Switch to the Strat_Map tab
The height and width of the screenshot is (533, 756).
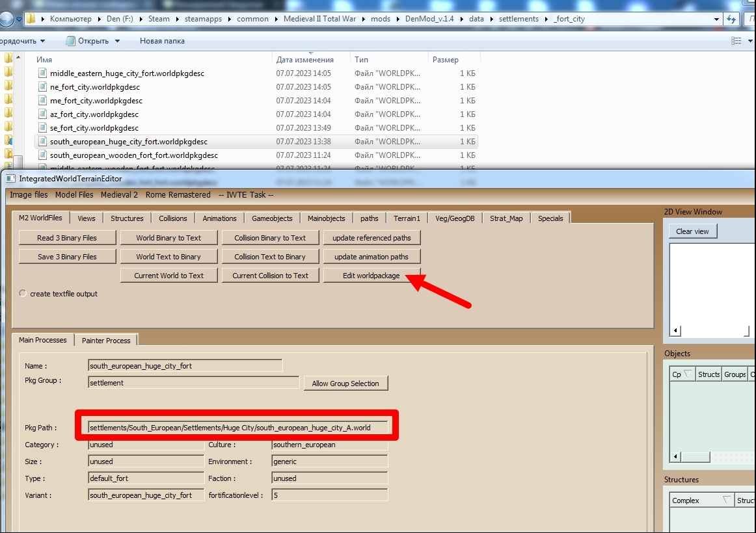click(x=506, y=218)
